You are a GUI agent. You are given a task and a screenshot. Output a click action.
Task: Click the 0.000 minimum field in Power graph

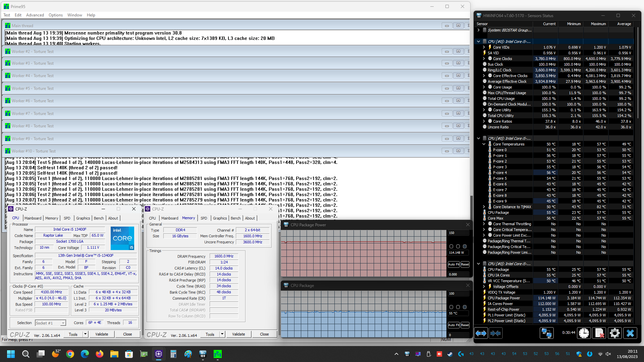point(458,275)
